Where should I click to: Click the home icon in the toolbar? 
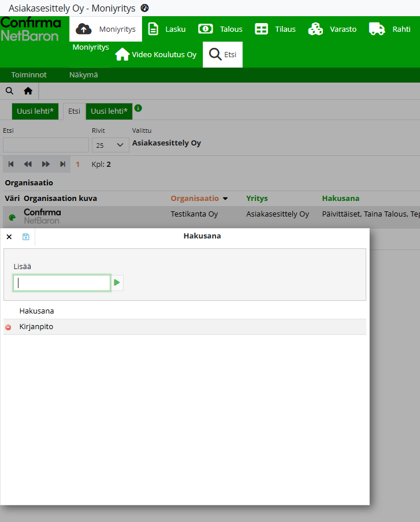(x=28, y=91)
